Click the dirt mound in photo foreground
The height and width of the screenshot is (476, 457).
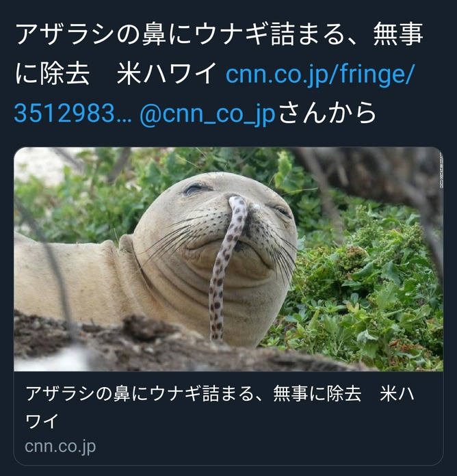(x=152, y=345)
